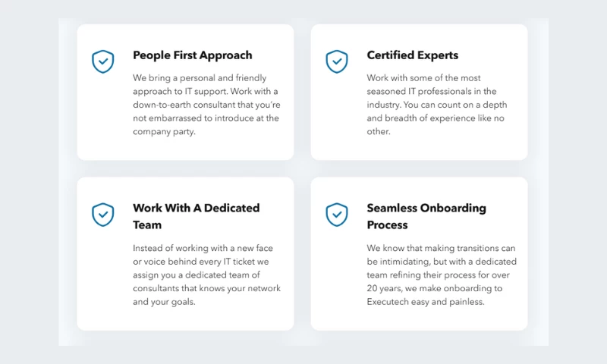Click the People First Approach shield icon
The width and height of the screenshot is (607, 364).
(x=103, y=61)
